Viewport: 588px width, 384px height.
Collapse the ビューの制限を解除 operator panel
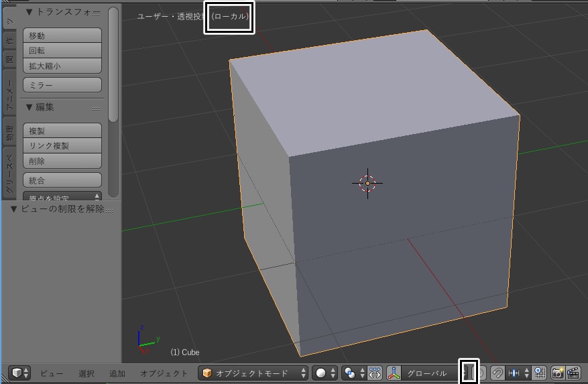pos(13,209)
